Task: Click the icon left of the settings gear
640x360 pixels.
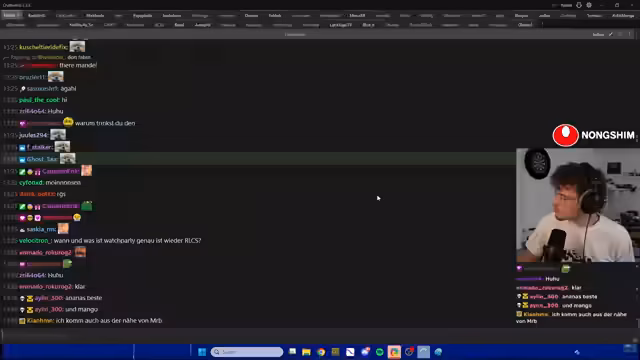Action: (x=579, y=5)
